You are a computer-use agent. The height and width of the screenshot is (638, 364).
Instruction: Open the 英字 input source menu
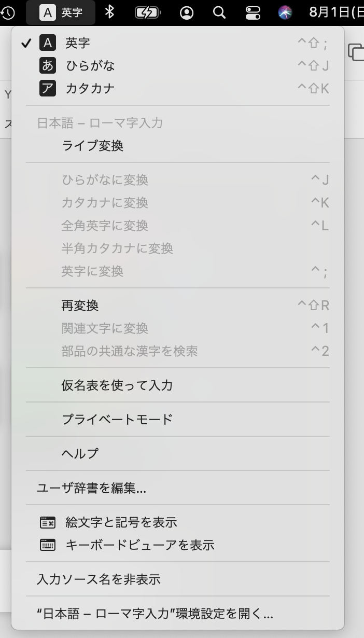point(62,13)
